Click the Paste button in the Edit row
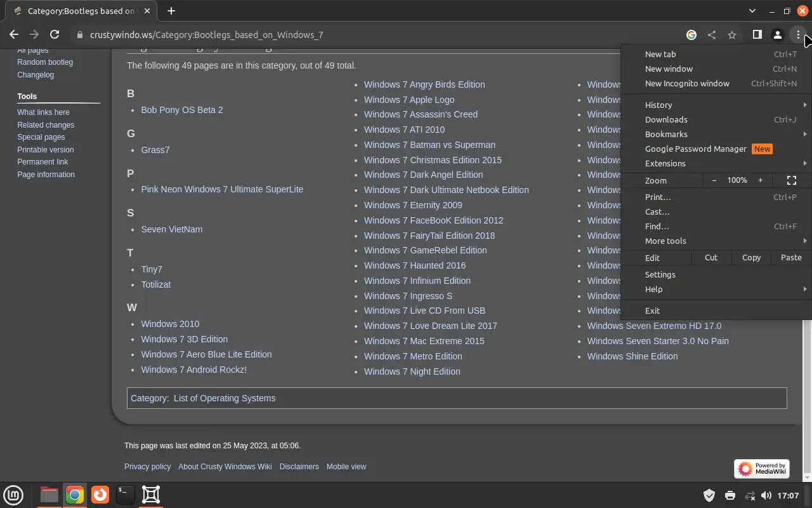 (x=791, y=258)
